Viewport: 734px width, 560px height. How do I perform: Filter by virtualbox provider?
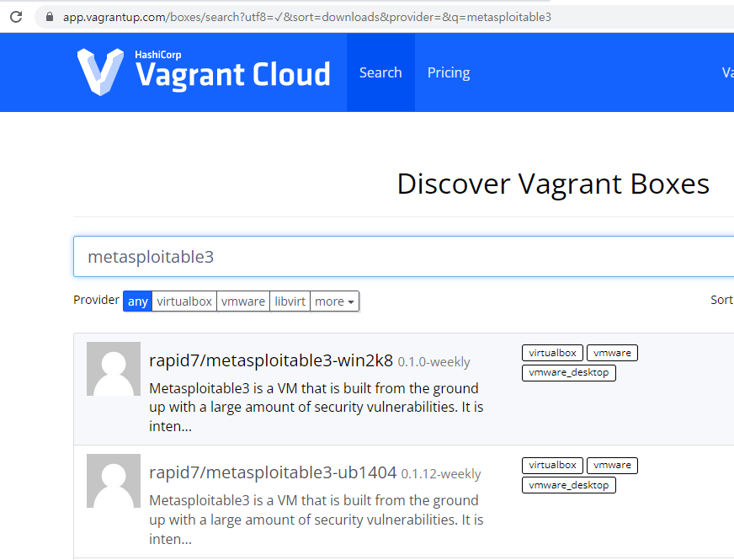pos(184,301)
